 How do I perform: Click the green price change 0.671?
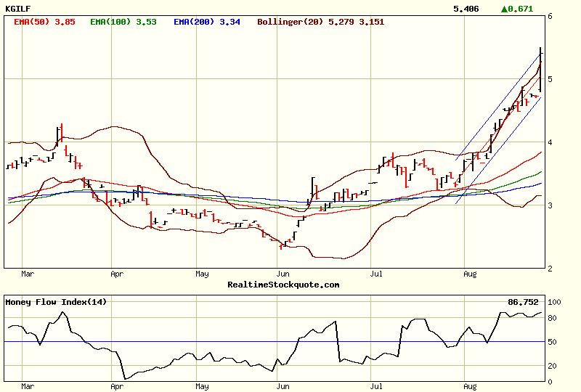click(x=521, y=9)
